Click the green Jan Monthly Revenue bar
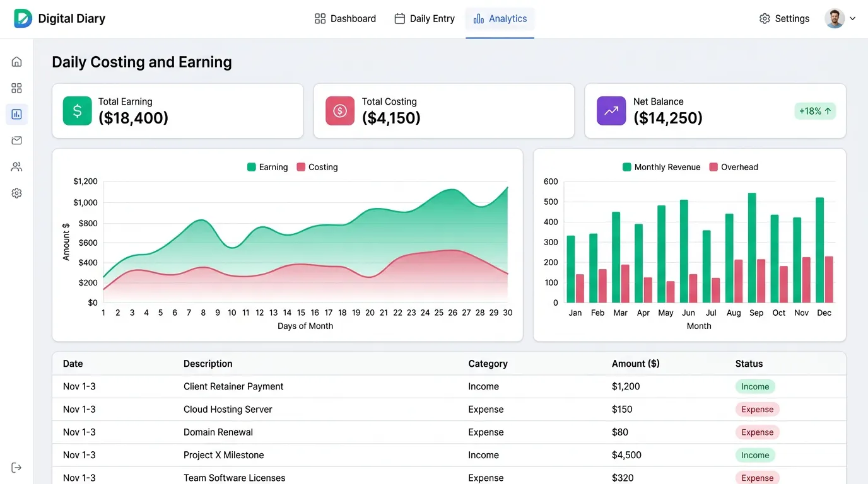This screenshot has height=484, width=868. coord(571,269)
